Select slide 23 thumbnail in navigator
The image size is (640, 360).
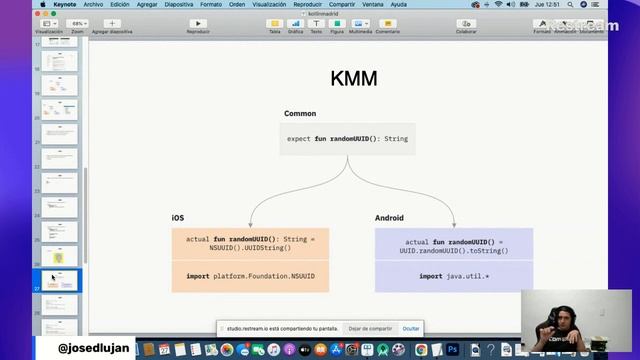pyautogui.click(x=60, y=183)
